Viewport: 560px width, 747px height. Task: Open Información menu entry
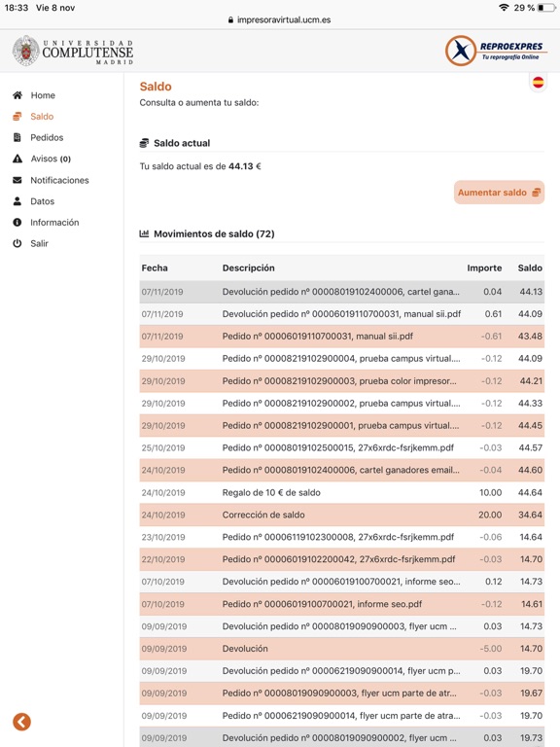coord(54,222)
